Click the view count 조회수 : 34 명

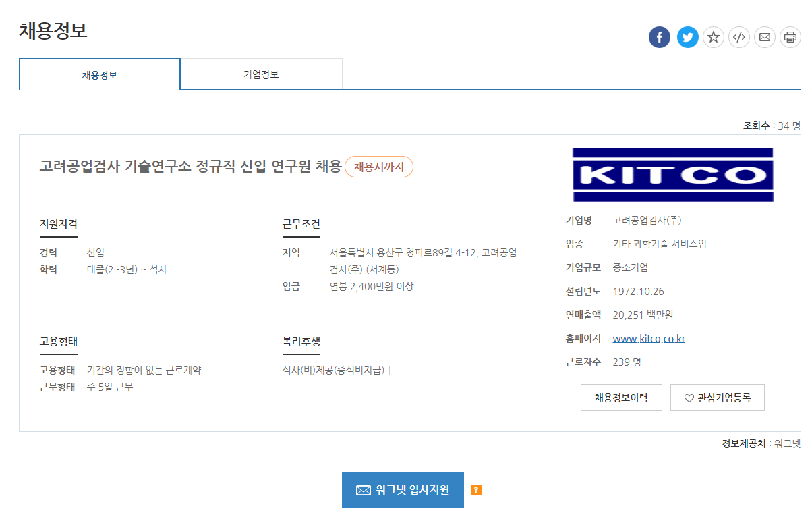click(772, 126)
